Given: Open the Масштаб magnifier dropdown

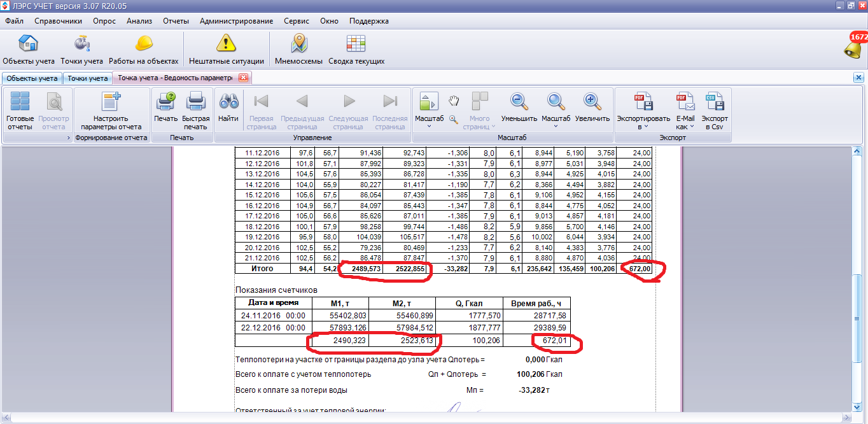Looking at the screenshot, I should click(x=556, y=111).
